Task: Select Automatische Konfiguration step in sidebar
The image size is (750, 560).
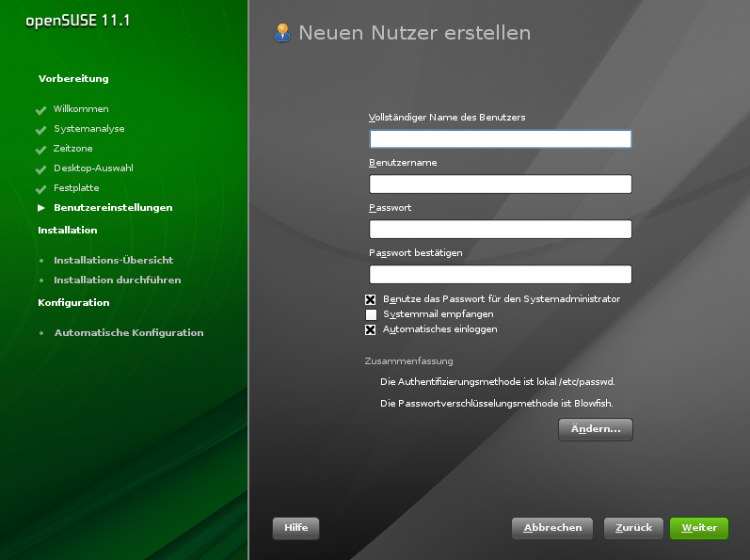Action: [x=129, y=333]
